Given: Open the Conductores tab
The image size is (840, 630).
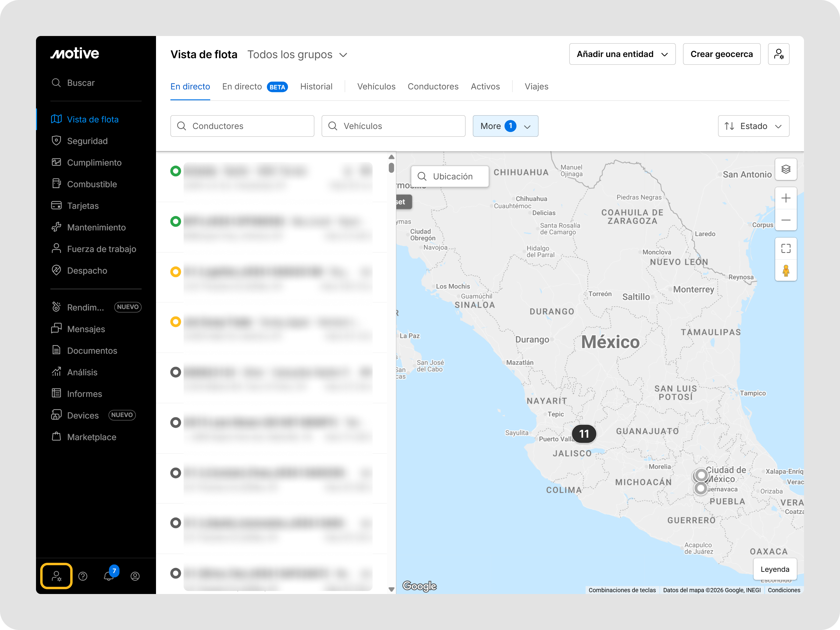Looking at the screenshot, I should point(433,87).
